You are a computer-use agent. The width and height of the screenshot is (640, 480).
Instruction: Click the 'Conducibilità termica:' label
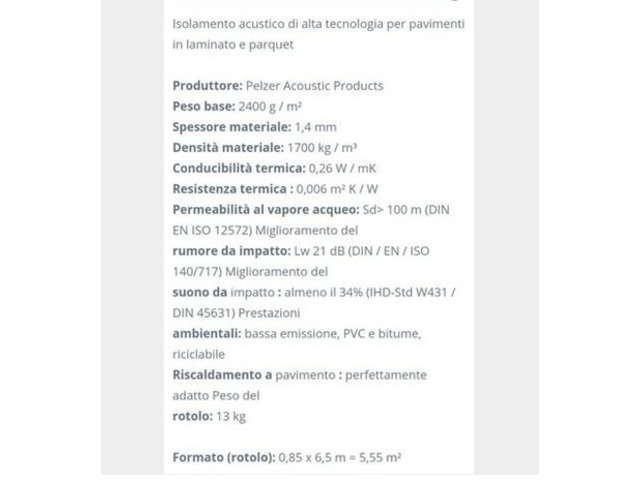(x=239, y=168)
